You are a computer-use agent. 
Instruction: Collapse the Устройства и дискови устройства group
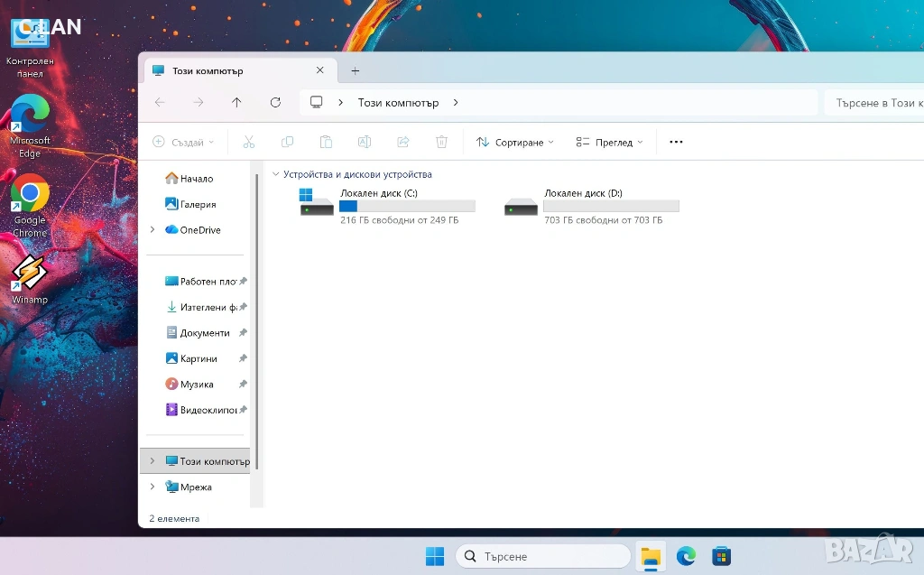point(275,174)
